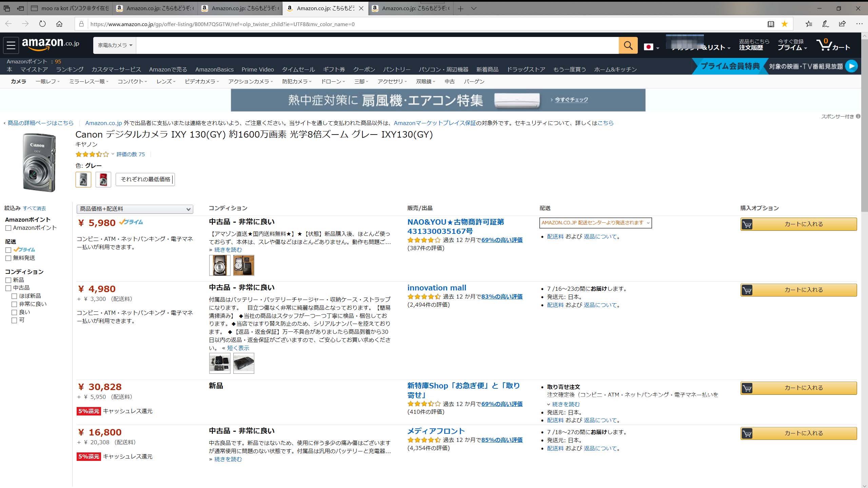Click the set tabs aside icon
868x488 pixels.
point(21,8)
